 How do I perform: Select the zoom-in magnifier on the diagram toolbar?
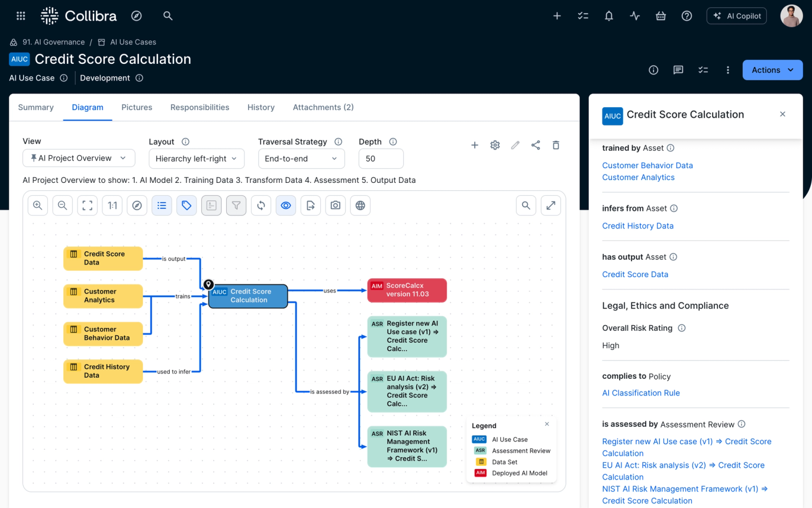pyautogui.click(x=38, y=205)
